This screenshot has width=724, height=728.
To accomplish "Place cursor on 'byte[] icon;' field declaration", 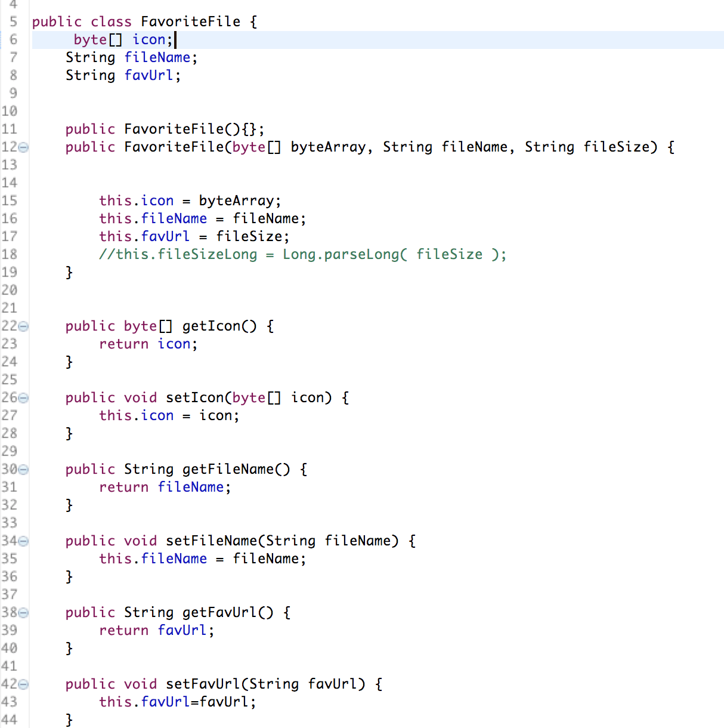I will click(x=123, y=40).
